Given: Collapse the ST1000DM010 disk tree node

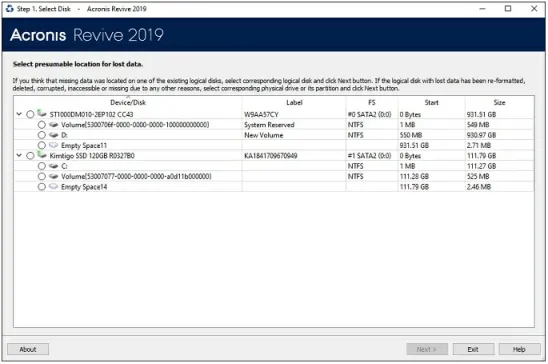Looking at the screenshot, I should (19, 114).
